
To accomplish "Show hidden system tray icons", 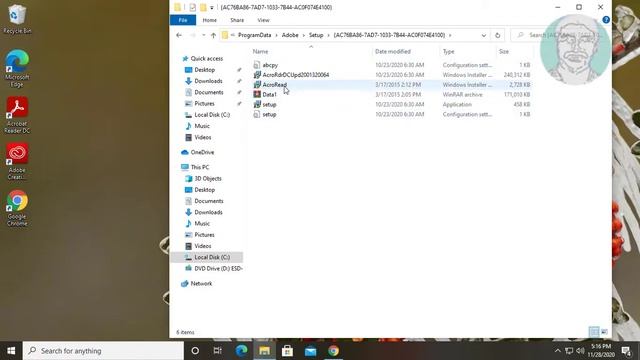I will tap(558, 351).
